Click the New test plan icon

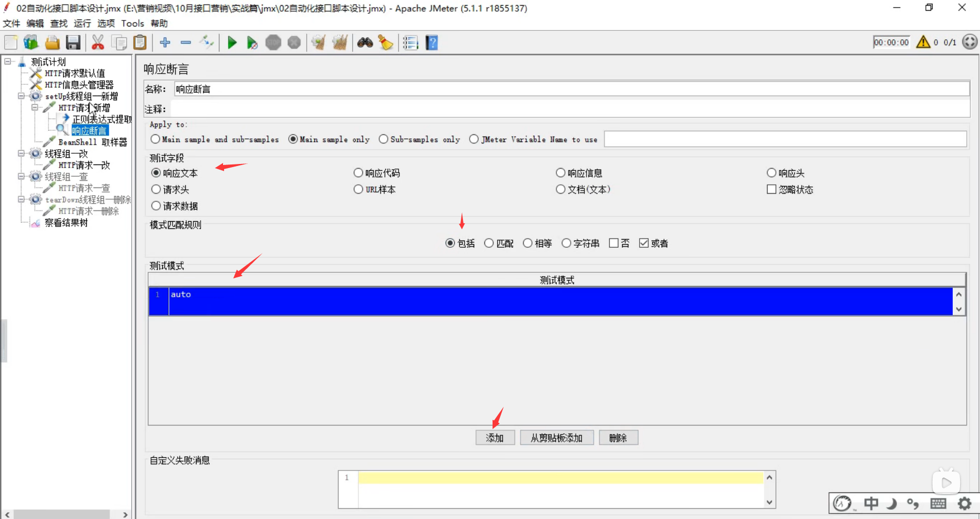[x=11, y=42]
